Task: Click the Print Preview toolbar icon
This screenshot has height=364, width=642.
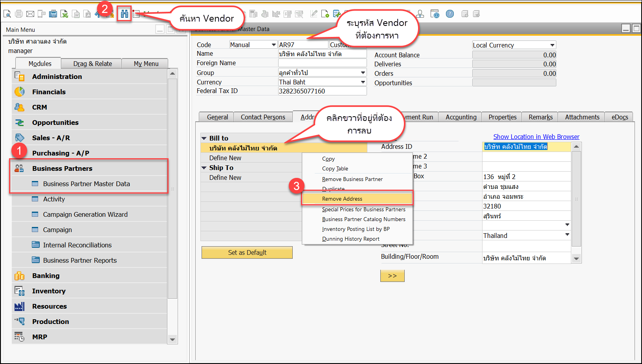Action: (7, 14)
